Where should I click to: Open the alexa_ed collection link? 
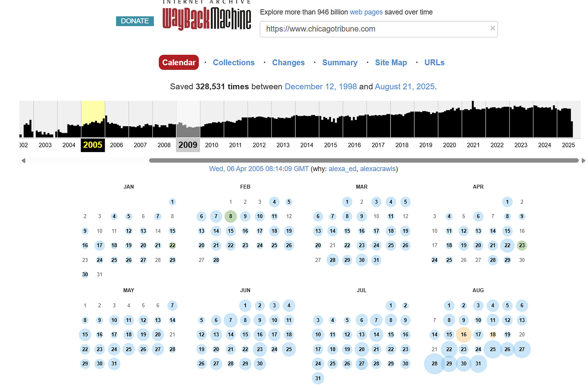pyautogui.click(x=342, y=169)
